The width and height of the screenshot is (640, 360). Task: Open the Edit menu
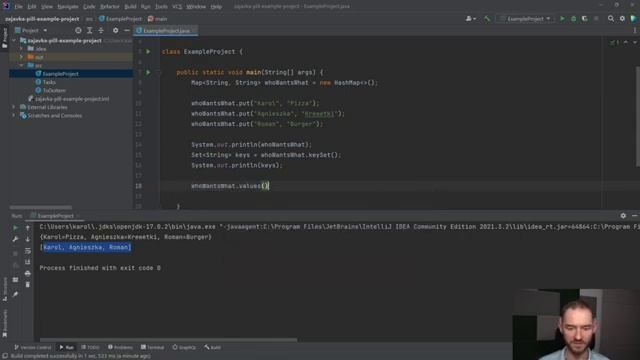point(32,7)
